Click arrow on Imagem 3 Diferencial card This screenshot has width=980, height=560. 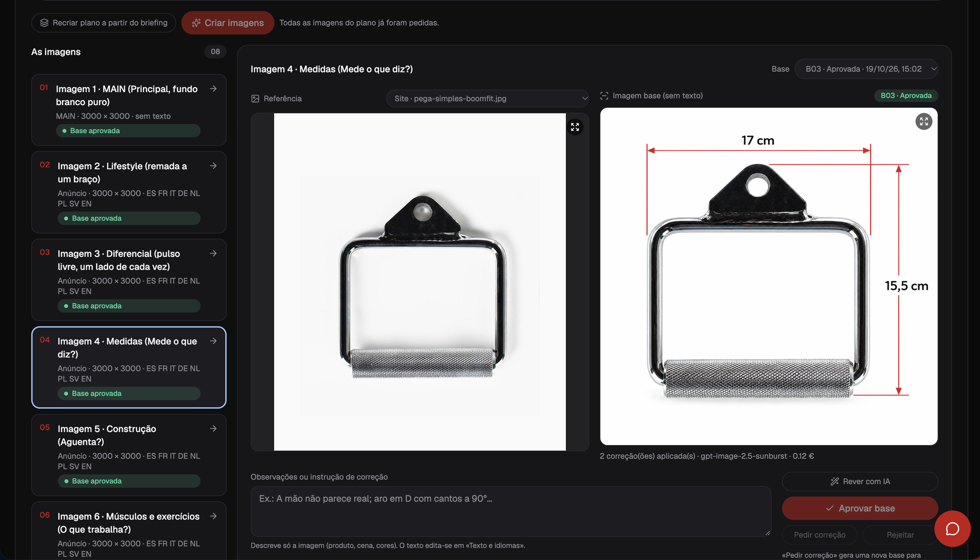pyautogui.click(x=213, y=253)
